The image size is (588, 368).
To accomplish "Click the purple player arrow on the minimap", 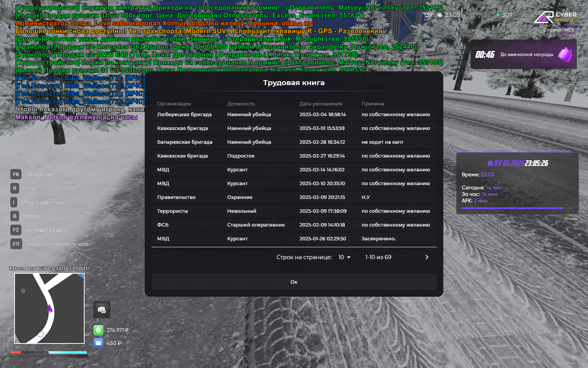I will tap(49, 308).
